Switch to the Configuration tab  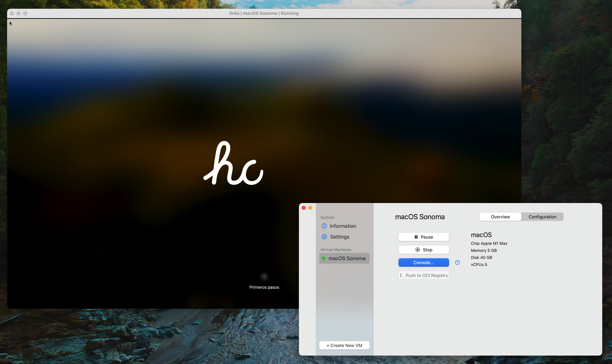click(542, 217)
